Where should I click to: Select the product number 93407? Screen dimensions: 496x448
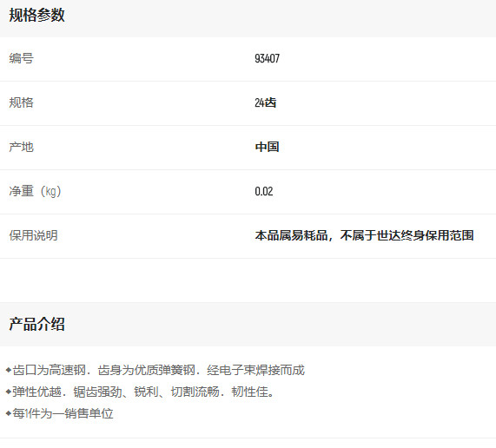coord(267,58)
